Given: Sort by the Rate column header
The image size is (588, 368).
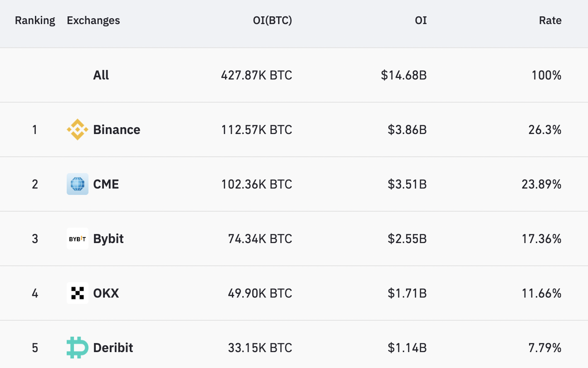Looking at the screenshot, I should pos(550,20).
